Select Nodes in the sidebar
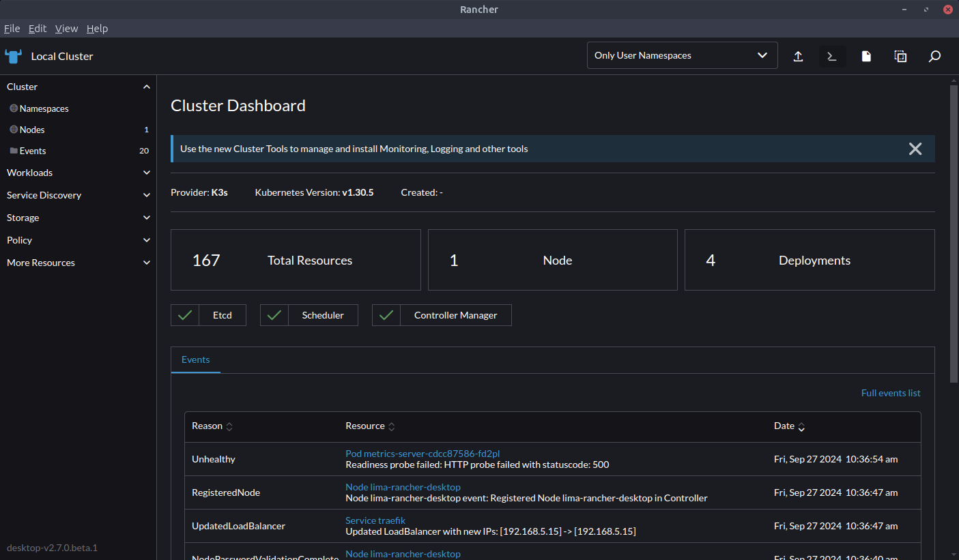959x560 pixels. pos(32,130)
